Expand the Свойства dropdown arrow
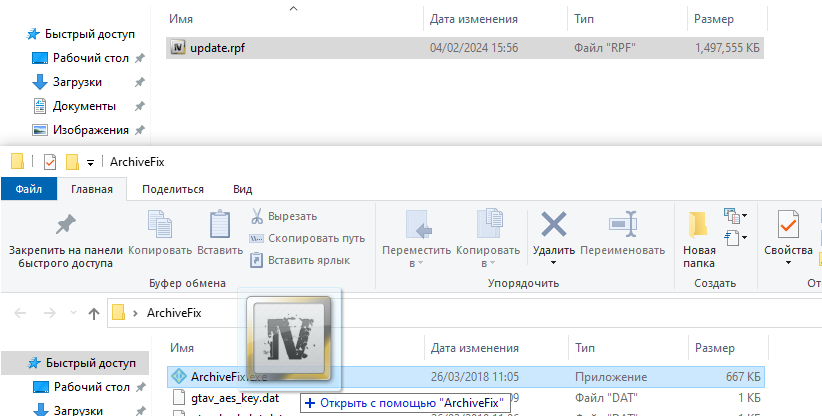The image size is (822, 416). coord(788,262)
